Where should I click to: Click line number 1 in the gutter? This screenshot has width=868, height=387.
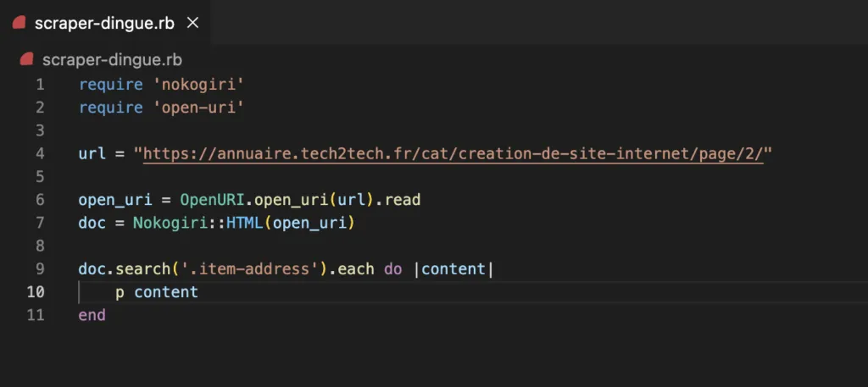(x=39, y=85)
